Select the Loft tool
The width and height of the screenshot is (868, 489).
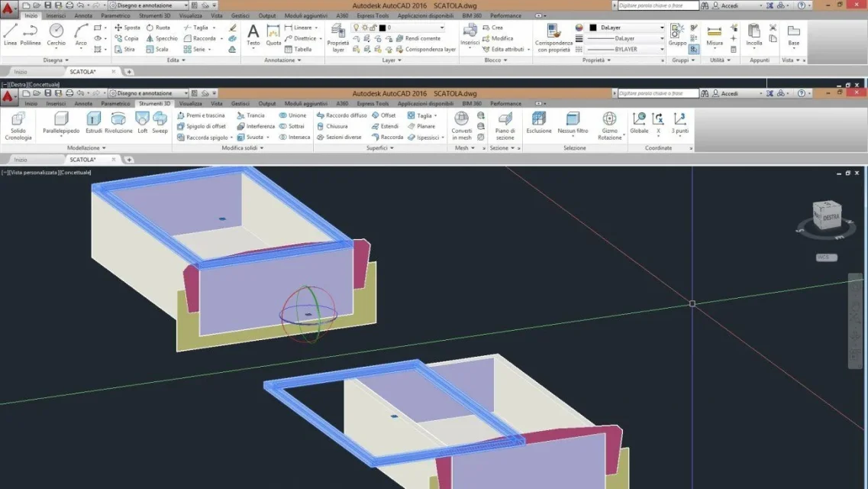[142, 122]
